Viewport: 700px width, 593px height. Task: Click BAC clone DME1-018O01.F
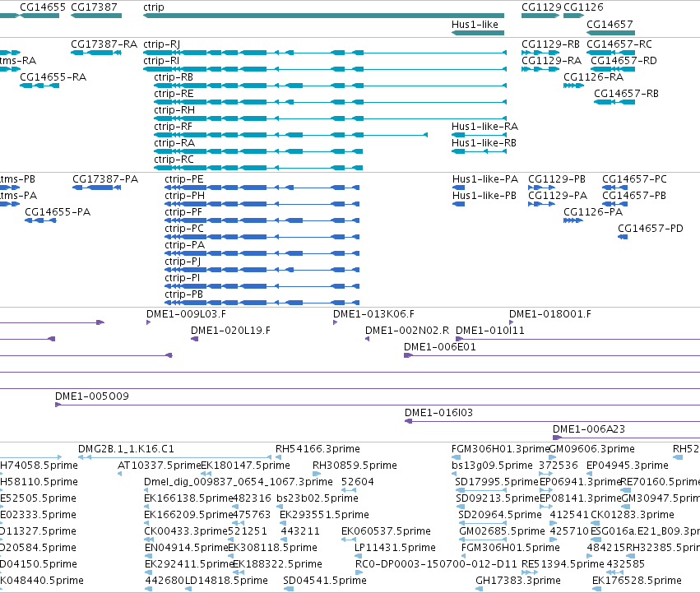click(550, 314)
